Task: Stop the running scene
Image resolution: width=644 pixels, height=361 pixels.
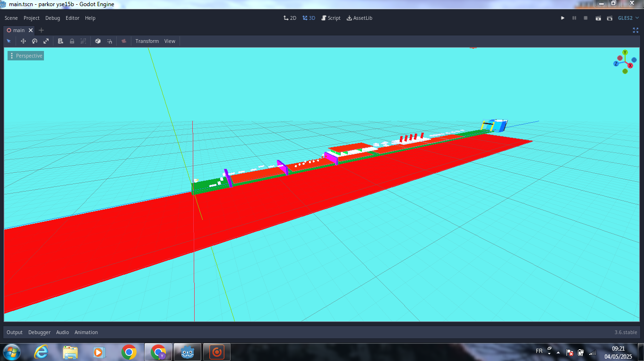Action: pyautogui.click(x=585, y=18)
